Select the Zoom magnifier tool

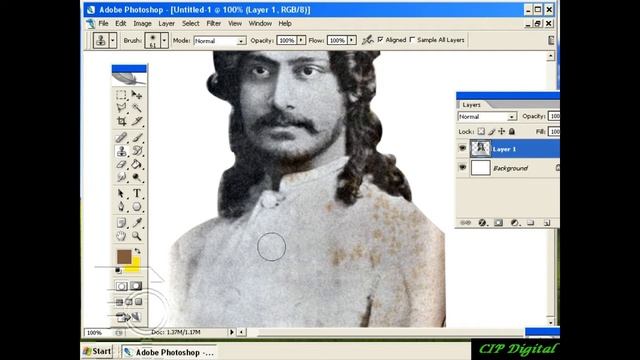pos(137,236)
